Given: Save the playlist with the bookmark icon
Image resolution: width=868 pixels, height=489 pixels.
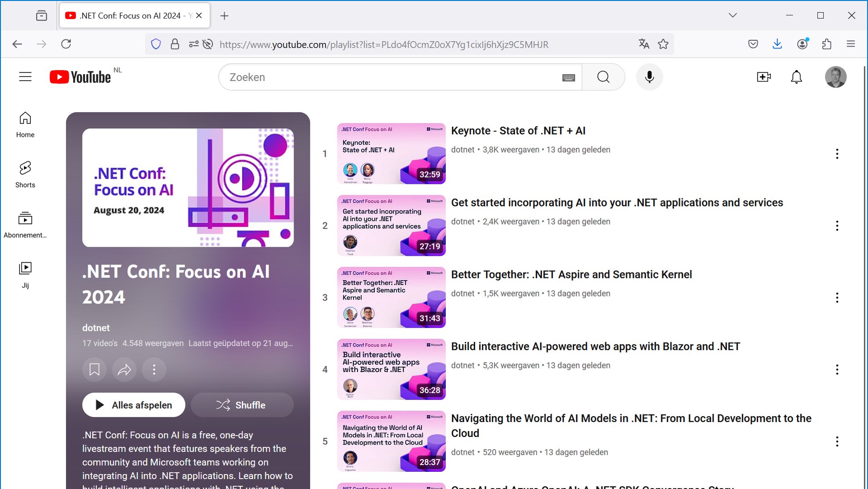Looking at the screenshot, I should point(94,369).
